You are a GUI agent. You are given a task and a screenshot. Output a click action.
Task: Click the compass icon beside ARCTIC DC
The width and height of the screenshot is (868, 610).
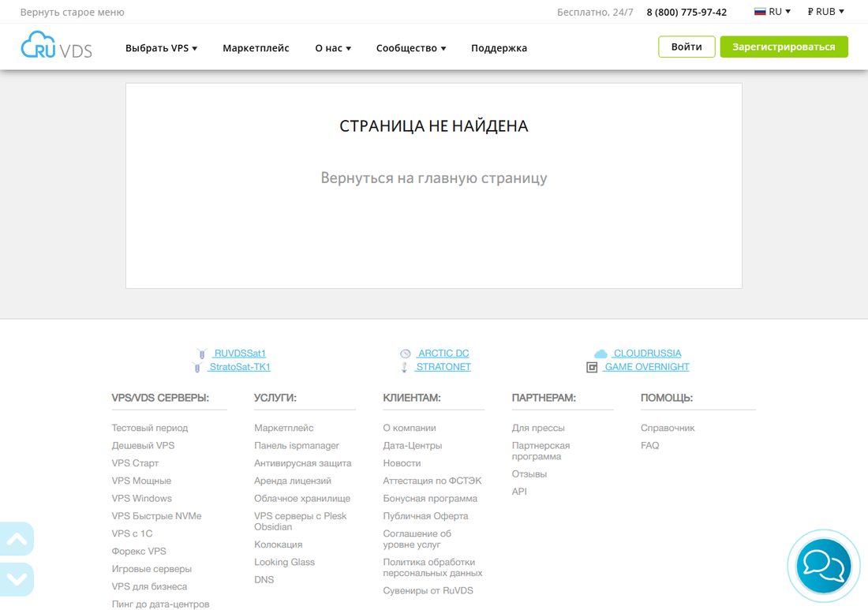point(406,354)
